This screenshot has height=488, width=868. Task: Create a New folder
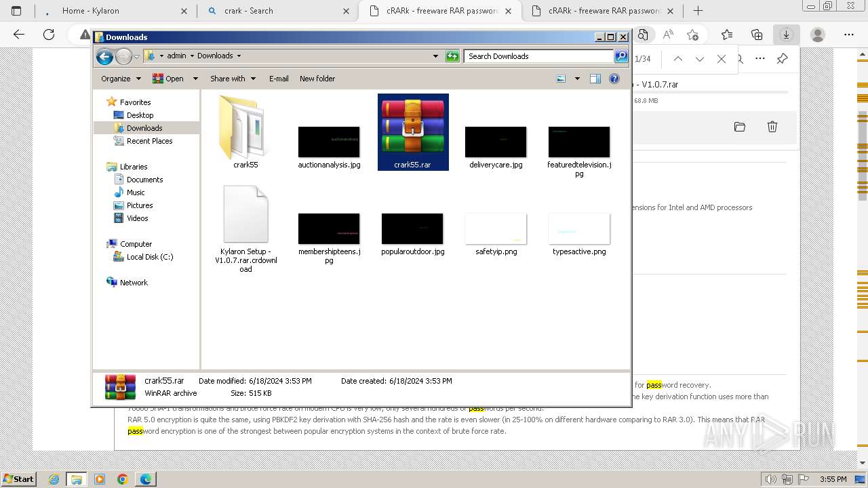(x=317, y=79)
